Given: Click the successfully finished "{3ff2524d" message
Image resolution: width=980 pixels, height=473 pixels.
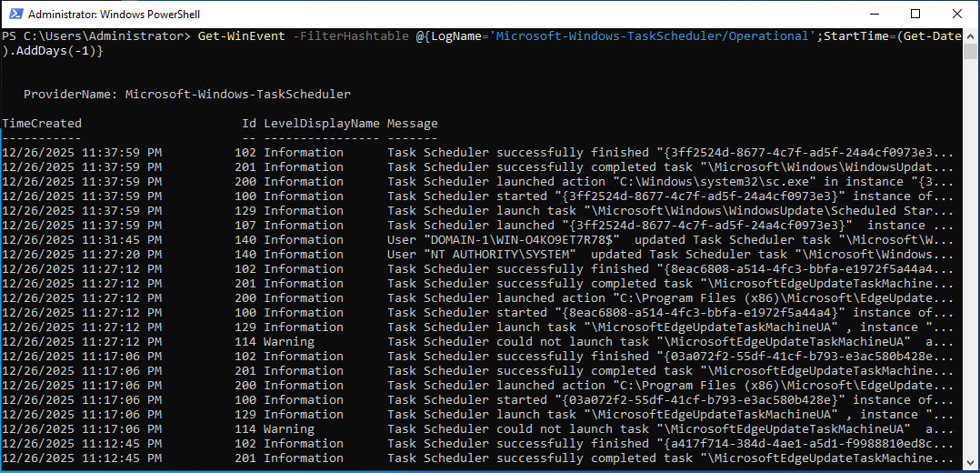Looking at the screenshot, I should pyautogui.click(x=671, y=152).
